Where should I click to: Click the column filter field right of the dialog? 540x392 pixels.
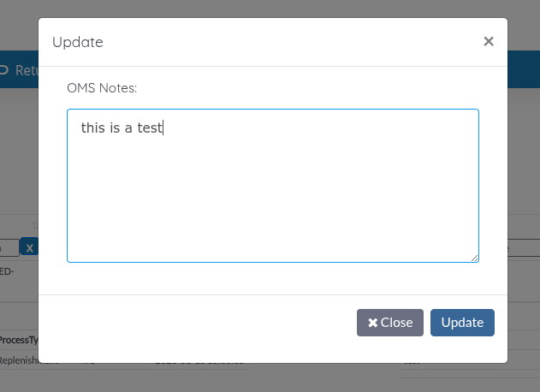tap(524, 247)
